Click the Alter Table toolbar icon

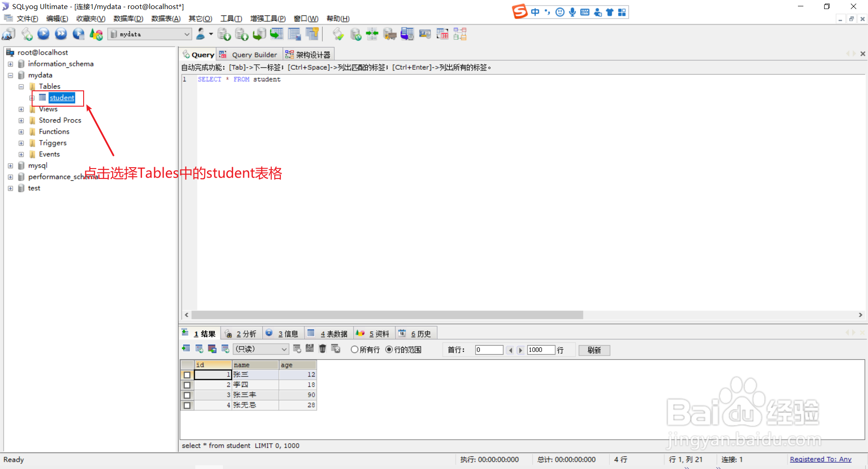click(294, 34)
